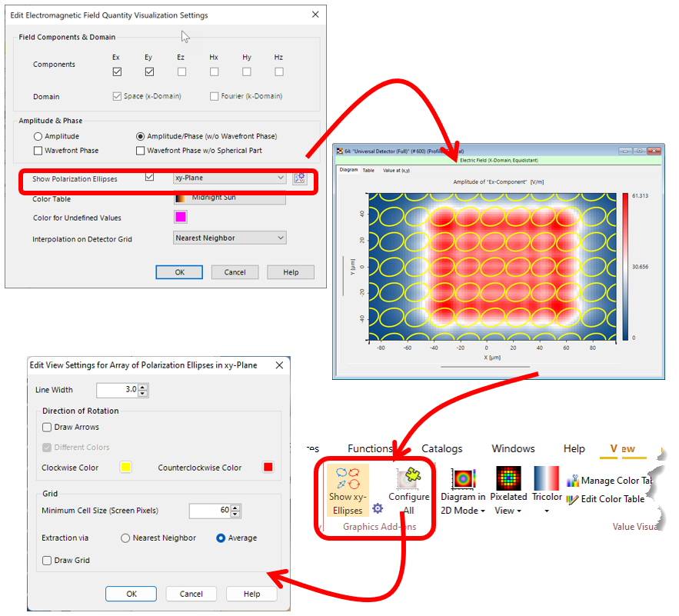The image size is (679, 616).
Task: Click the Pixelated View icon
Action: [508, 478]
